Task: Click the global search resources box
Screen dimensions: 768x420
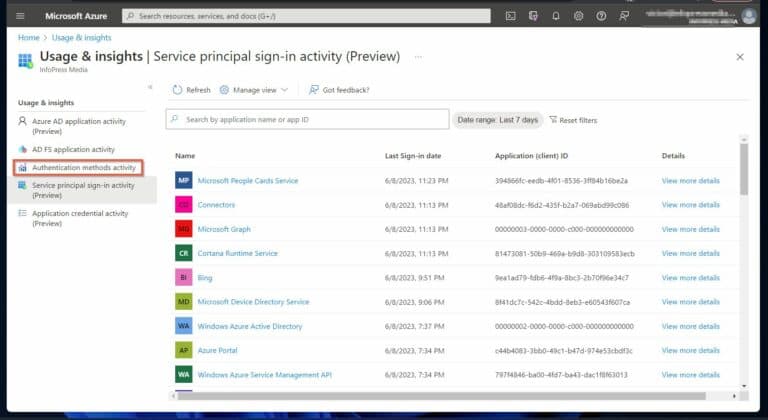Action: coord(306,16)
